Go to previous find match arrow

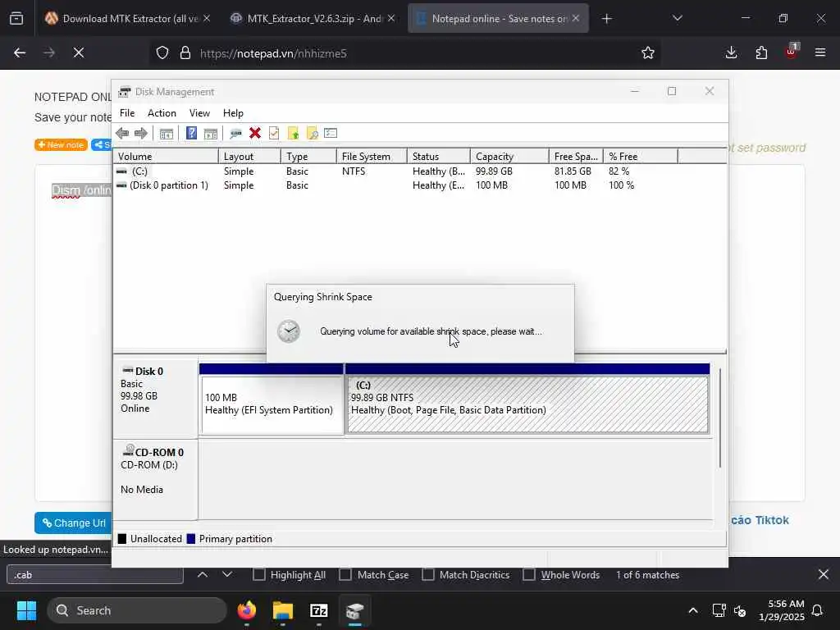pyautogui.click(x=203, y=574)
